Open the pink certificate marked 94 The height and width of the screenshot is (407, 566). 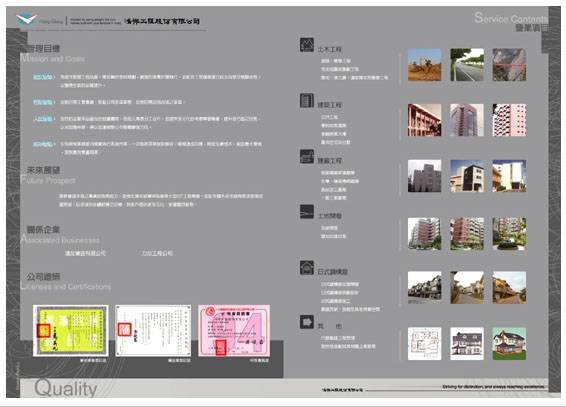point(234,331)
